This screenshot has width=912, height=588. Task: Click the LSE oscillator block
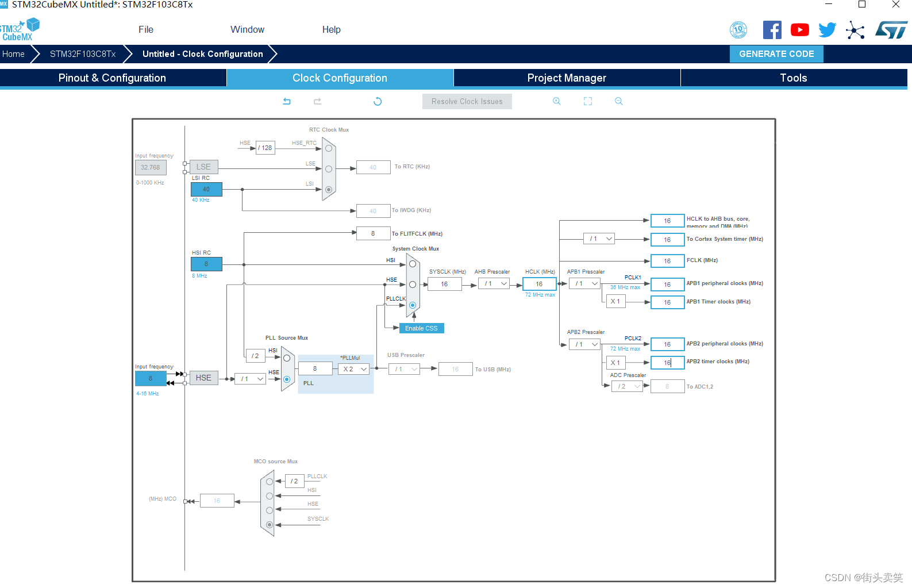point(204,167)
